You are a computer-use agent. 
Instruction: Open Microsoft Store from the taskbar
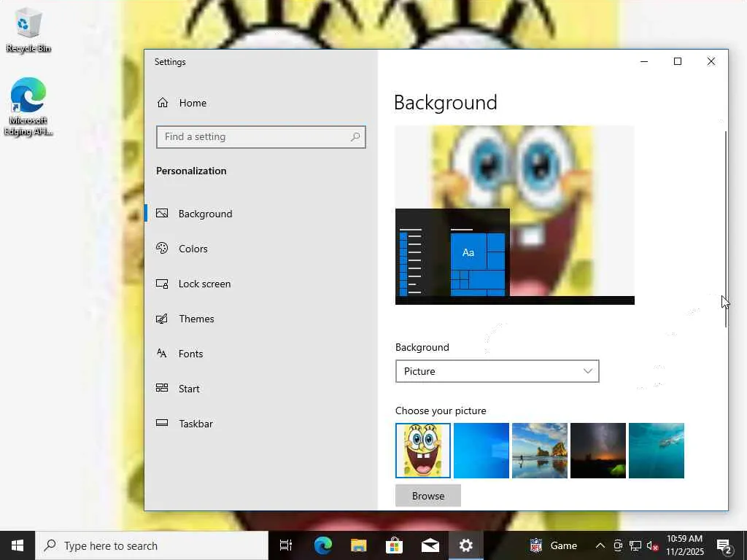[394, 545]
